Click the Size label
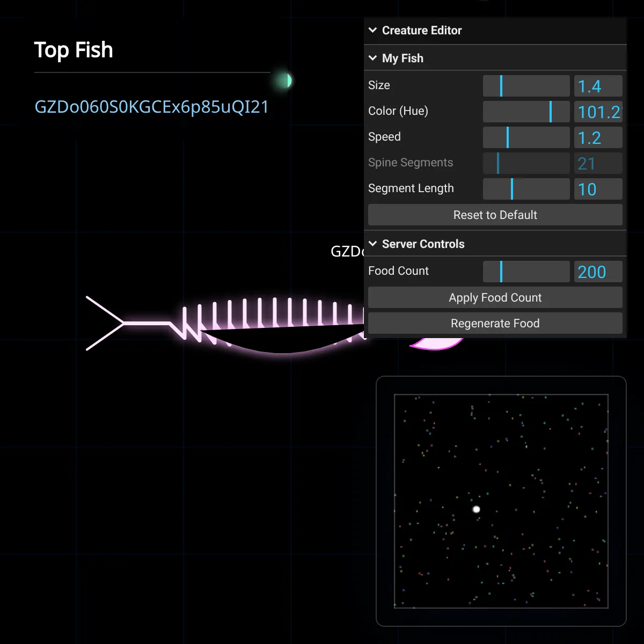The image size is (644, 644). (379, 85)
